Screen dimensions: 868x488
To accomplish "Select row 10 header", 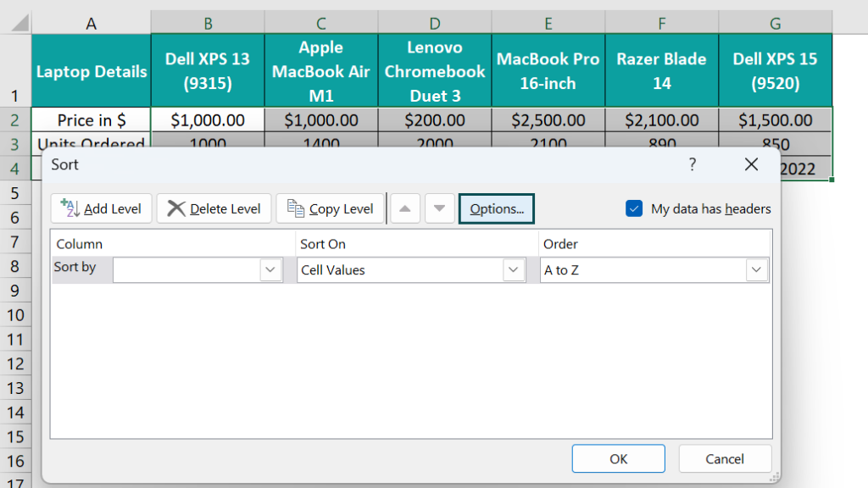I will click(x=15, y=315).
